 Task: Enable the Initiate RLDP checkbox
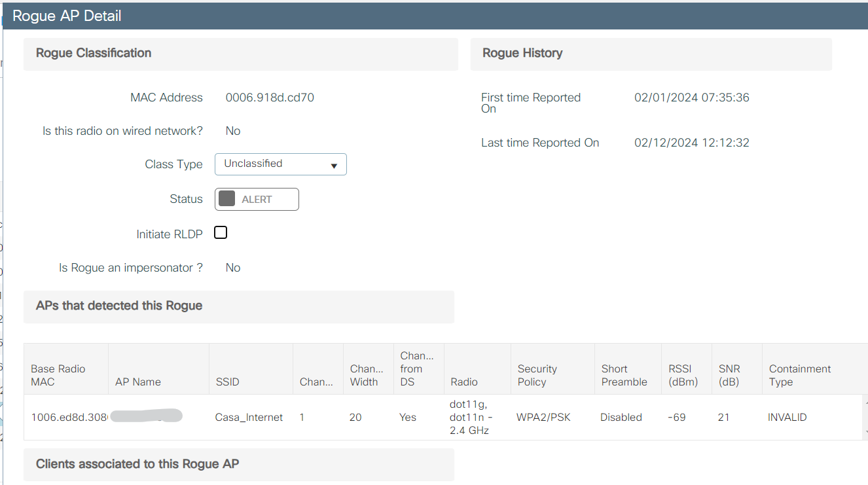220,232
